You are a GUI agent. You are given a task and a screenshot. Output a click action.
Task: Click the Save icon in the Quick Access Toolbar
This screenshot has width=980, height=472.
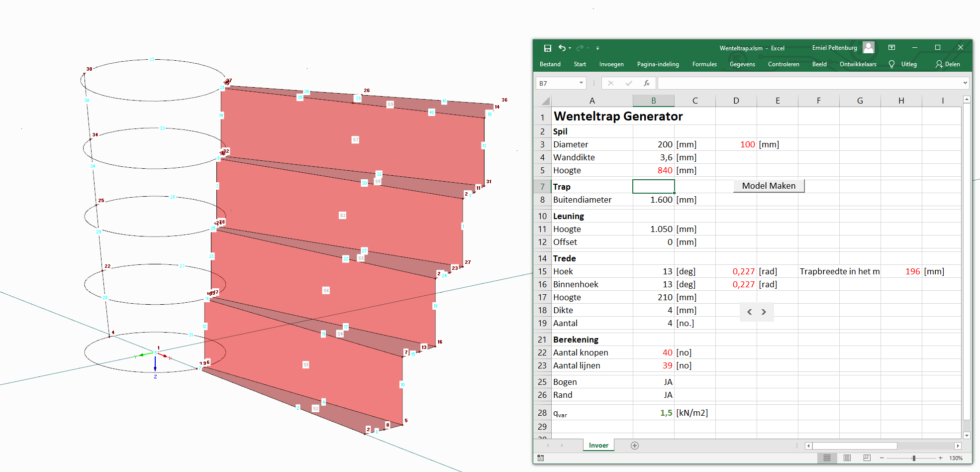tap(548, 48)
